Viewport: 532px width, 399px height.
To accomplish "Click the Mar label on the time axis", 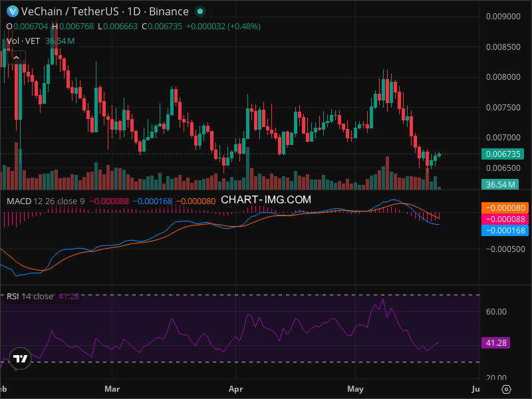I will (112, 389).
